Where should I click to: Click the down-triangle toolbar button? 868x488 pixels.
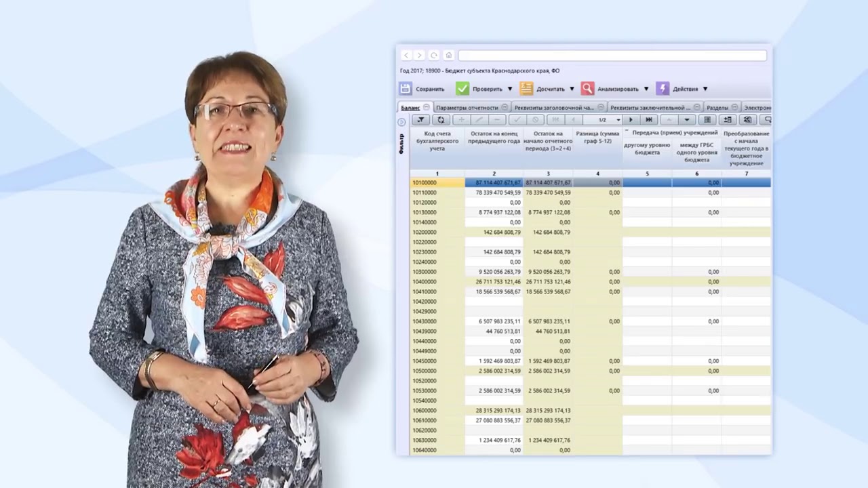click(686, 120)
